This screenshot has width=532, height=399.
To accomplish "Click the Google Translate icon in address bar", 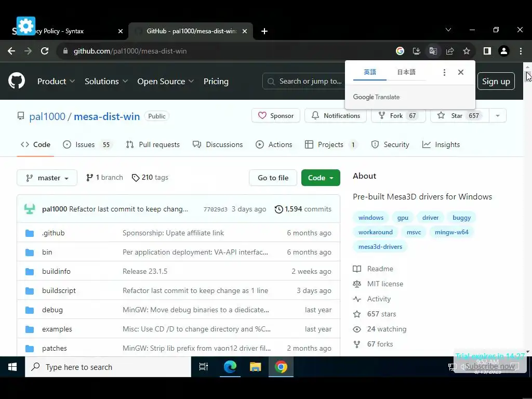I will tap(433, 51).
